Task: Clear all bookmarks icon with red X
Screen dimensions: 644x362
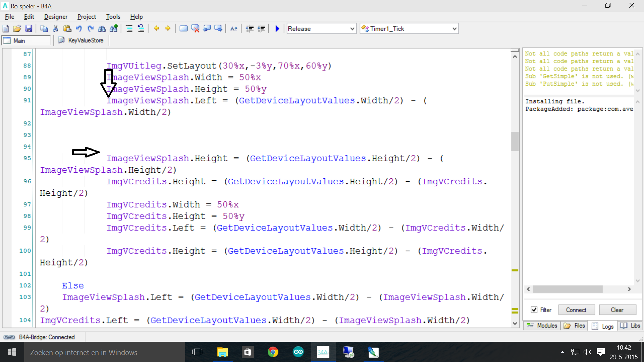Action: [x=195, y=28]
